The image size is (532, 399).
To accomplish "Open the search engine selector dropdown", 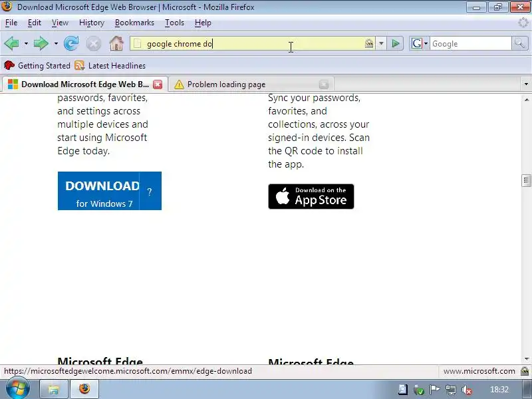I will coord(420,43).
